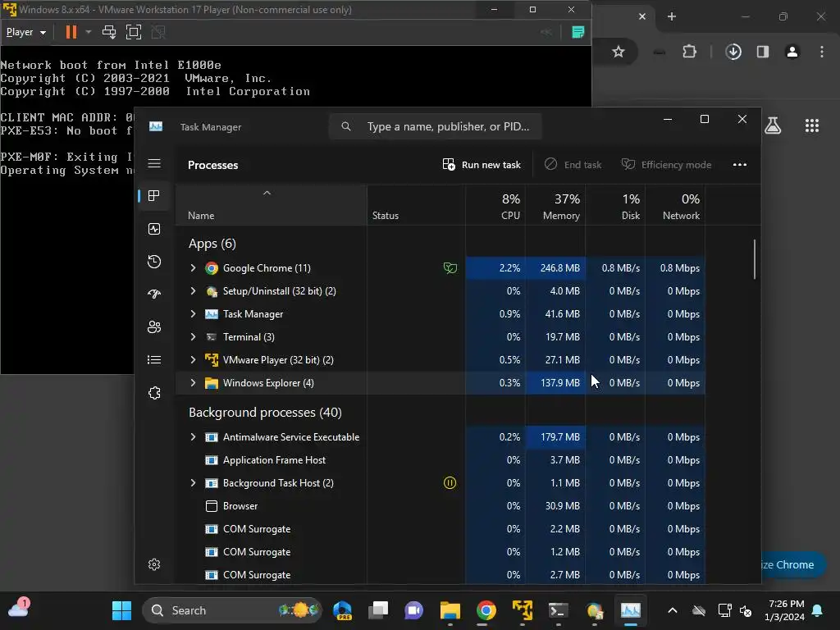The width and height of the screenshot is (840, 630).
Task: Open Task Manager settings gear
Action: [154, 564]
